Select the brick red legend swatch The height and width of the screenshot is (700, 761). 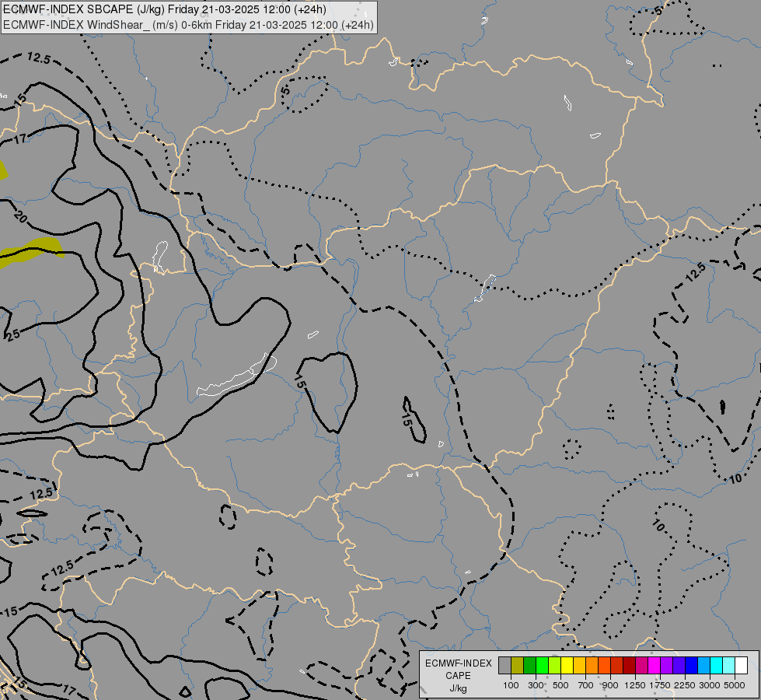pos(617,665)
